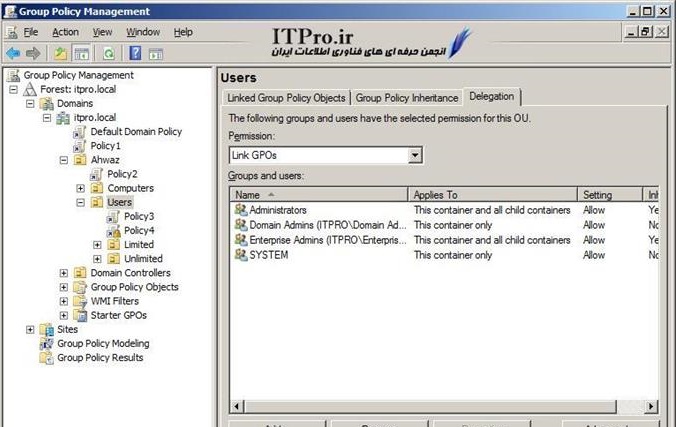Switch to Group Policy Inheritance tab
Image resolution: width=676 pixels, height=427 pixels.
(407, 98)
